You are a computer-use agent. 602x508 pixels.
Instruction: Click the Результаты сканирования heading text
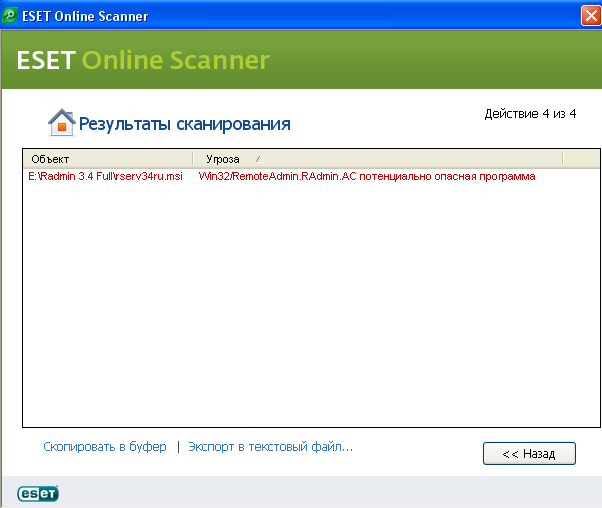point(184,124)
